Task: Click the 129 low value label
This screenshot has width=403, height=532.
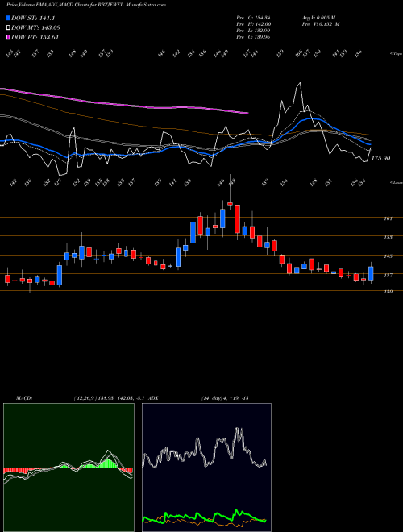Action: (58, 182)
